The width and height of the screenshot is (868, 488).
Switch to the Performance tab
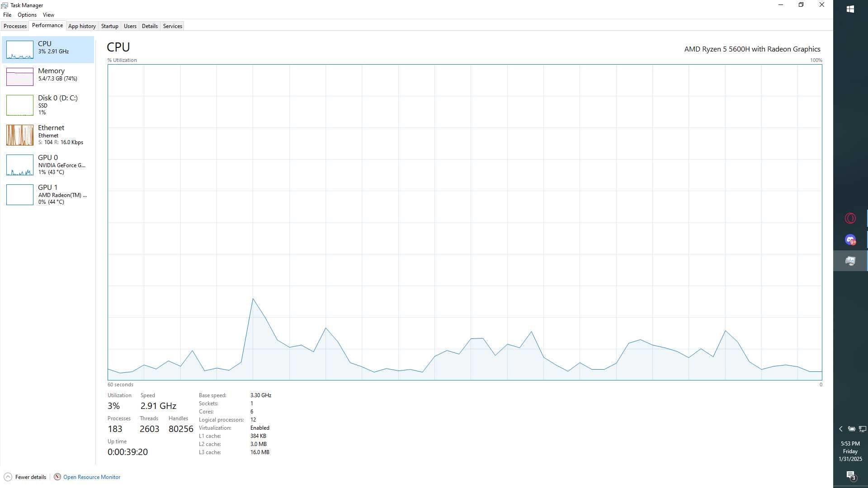click(47, 26)
